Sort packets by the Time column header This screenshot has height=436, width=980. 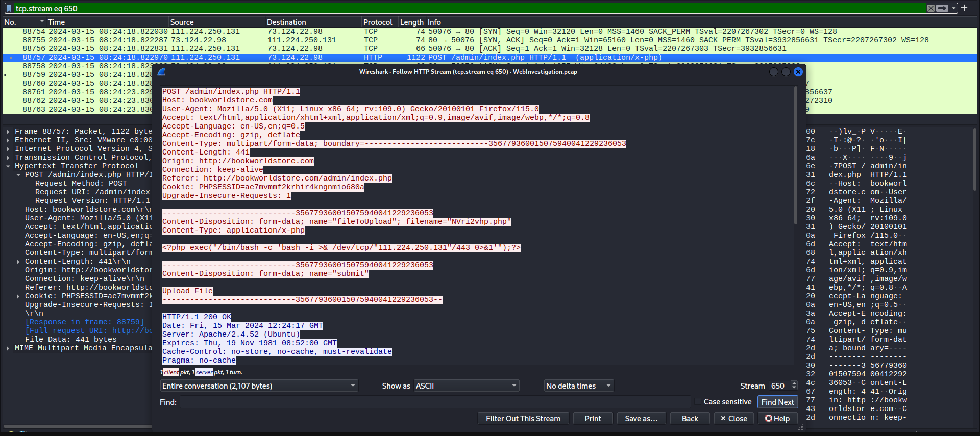point(107,22)
